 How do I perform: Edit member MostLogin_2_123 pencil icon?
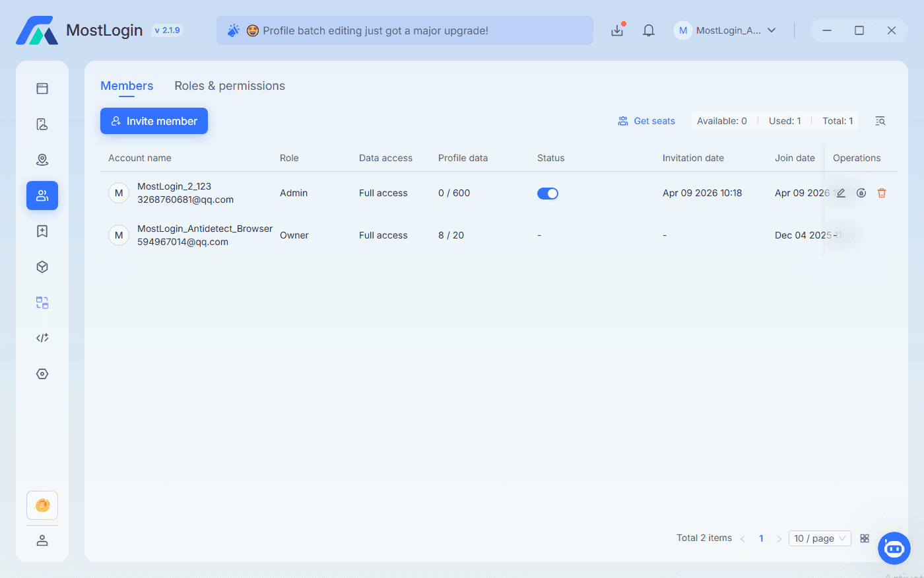click(841, 193)
